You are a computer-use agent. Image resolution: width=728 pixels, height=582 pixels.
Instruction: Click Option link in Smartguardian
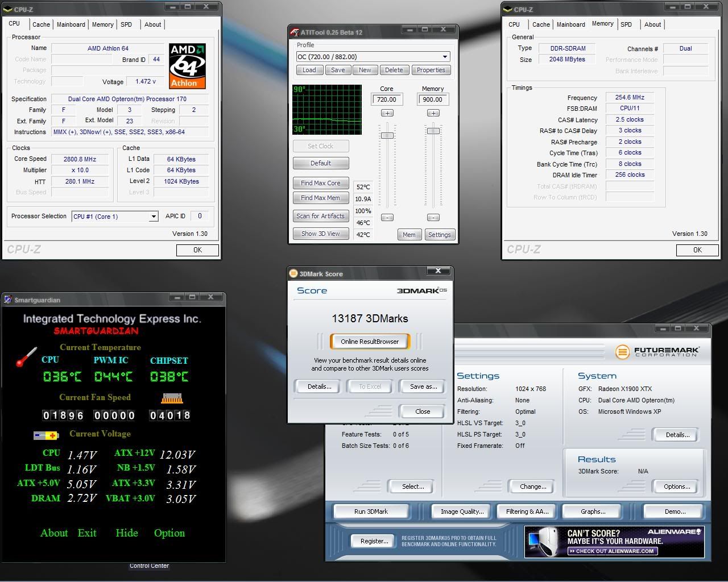[x=169, y=533]
